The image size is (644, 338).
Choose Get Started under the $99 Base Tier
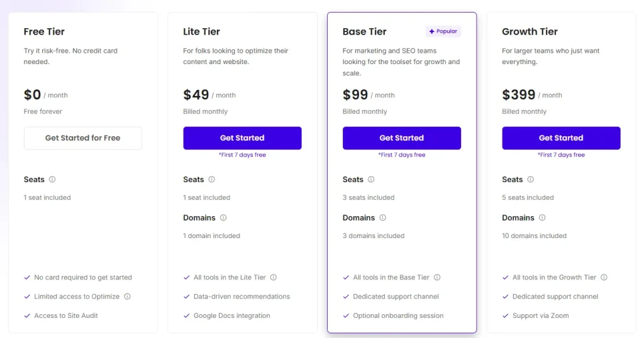402,138
